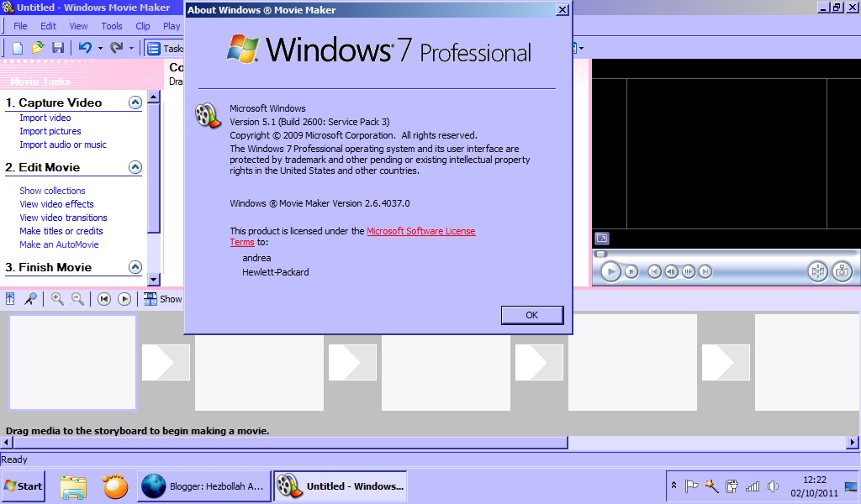
Task: Click OK in the About dialog
Action: 532,315
